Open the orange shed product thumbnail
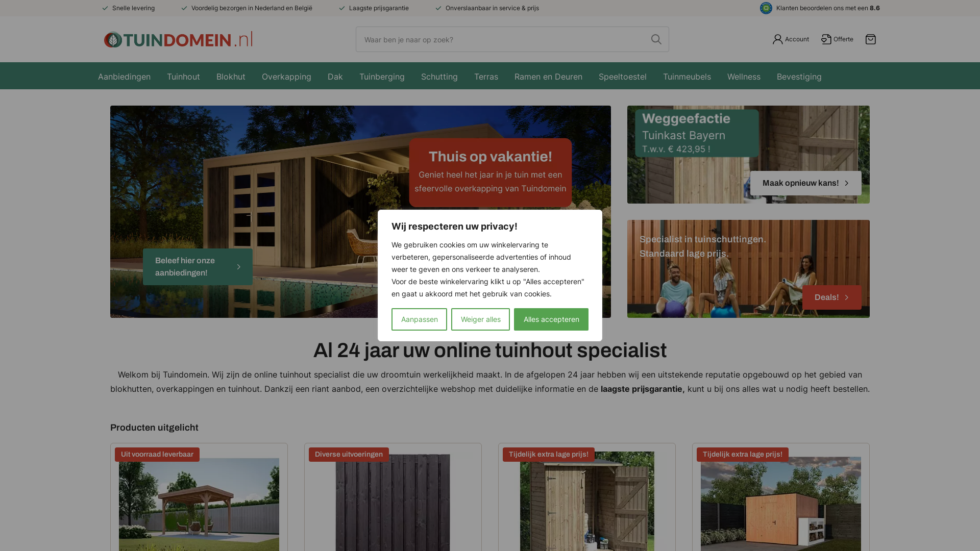The image size is (980, 551). 781,504
